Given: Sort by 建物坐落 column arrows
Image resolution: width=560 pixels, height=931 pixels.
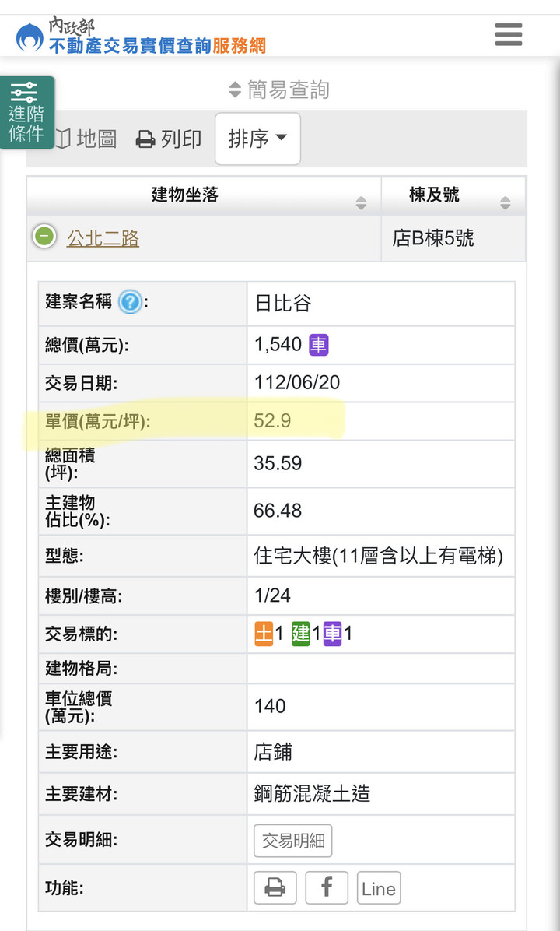Looking at the screenshot, I should tap(361, 203).
